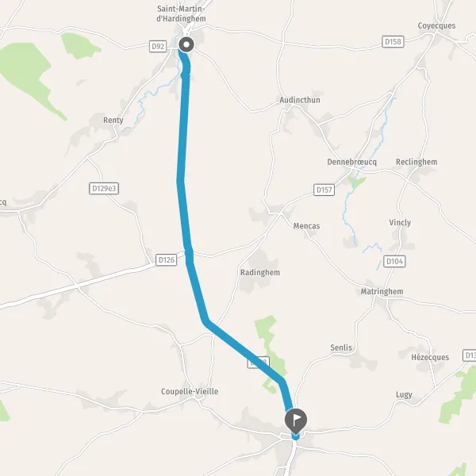
Task: Select the Radinghem village label
Action: [260, 273]
